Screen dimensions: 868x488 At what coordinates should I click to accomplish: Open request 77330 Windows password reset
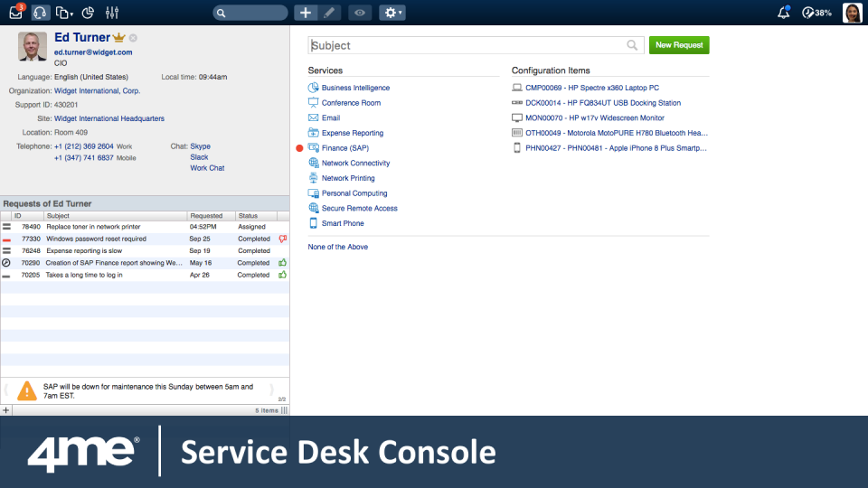145,239
